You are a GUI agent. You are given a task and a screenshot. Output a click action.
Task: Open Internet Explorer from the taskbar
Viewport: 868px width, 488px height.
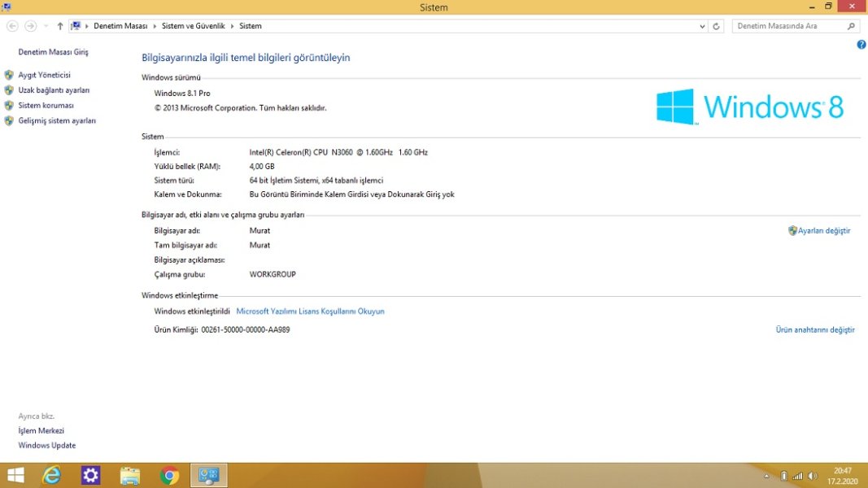52,475
